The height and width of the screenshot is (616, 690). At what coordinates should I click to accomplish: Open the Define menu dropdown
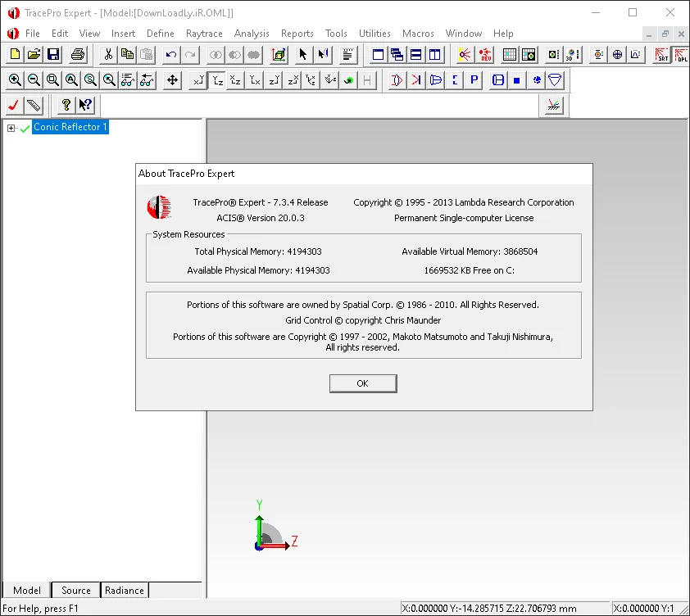pyautogui.click(x=160, y=34)
